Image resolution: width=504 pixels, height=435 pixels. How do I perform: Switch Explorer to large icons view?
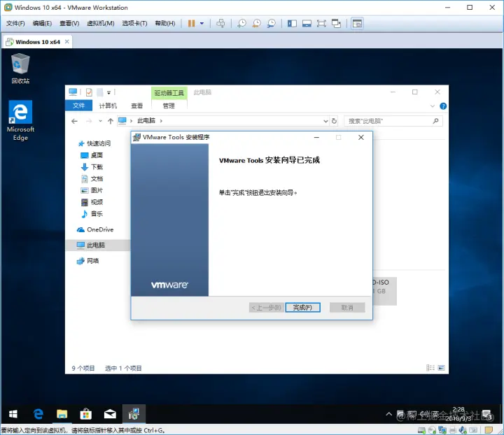point(442,368)
